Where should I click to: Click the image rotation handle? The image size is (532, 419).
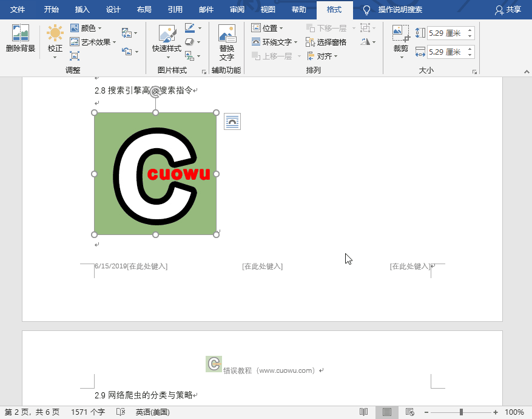155,91
